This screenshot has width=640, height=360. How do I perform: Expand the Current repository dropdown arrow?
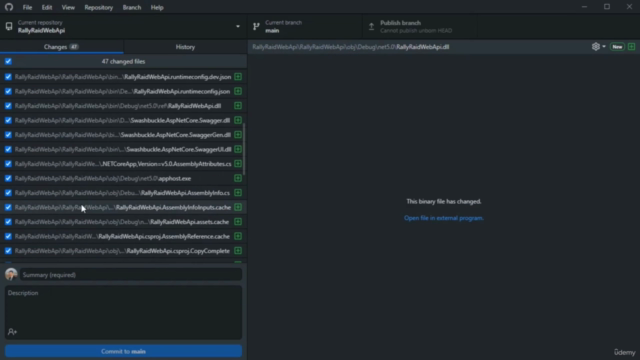click(x=238, y=27)
